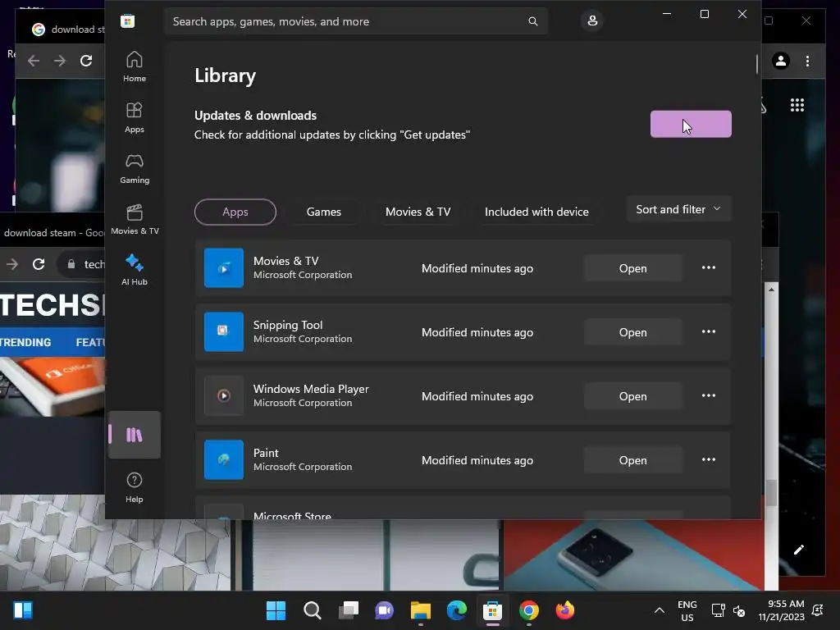Click the Store window vertical scrollbar thumb
840x630 pixels.
pyautogui.click(x=757, y=64)
